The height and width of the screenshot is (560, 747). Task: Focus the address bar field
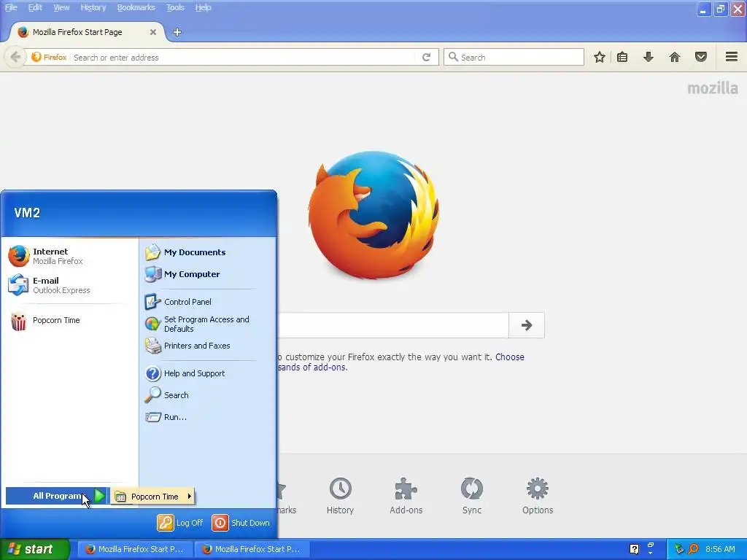243,57
